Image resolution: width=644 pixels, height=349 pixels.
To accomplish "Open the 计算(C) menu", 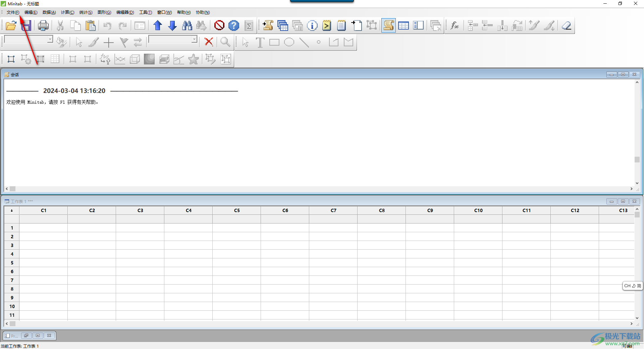I will [x=67, y=12].
